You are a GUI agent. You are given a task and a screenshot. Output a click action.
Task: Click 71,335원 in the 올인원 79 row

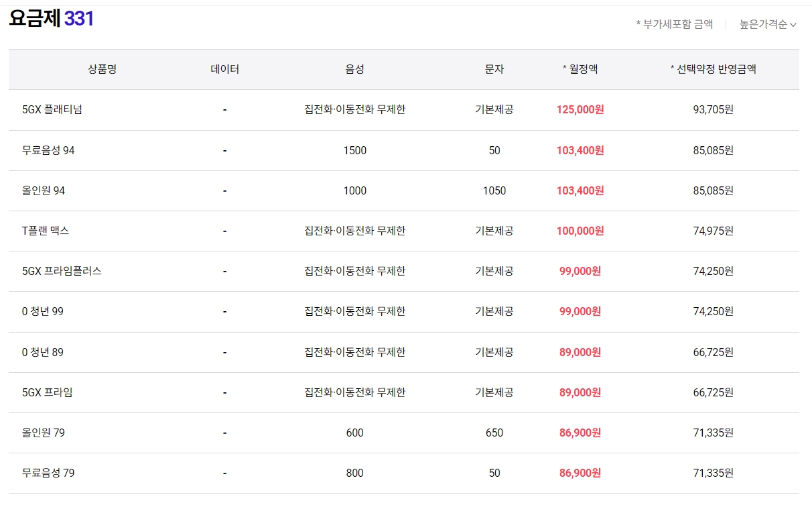[x=713, y=433]
